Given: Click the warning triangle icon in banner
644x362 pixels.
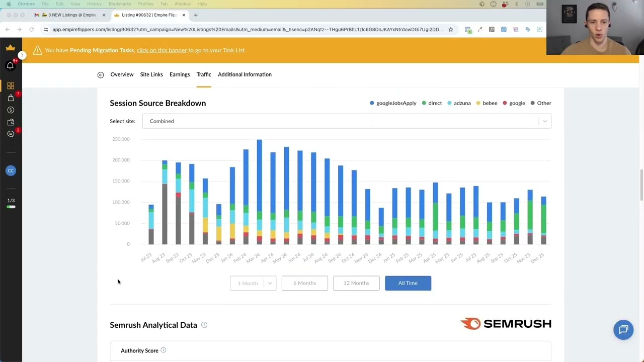Looking at the screenshot, I should [x=37, y=50].
